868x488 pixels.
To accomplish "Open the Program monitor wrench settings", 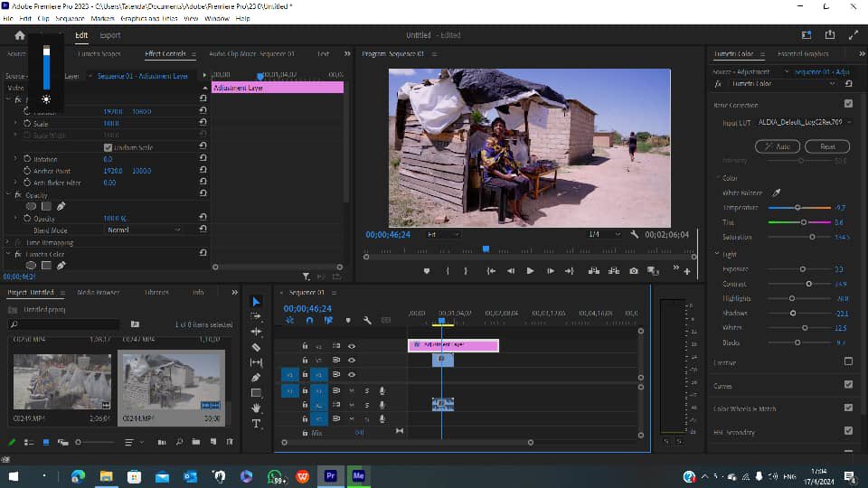I will click(635, 235).
